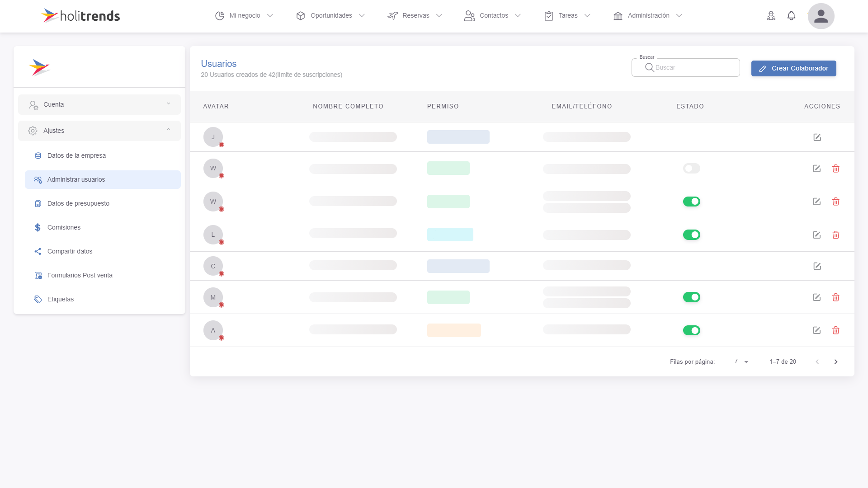Click the PERMISO column header
868x488 pixels.
coord(443,106)
